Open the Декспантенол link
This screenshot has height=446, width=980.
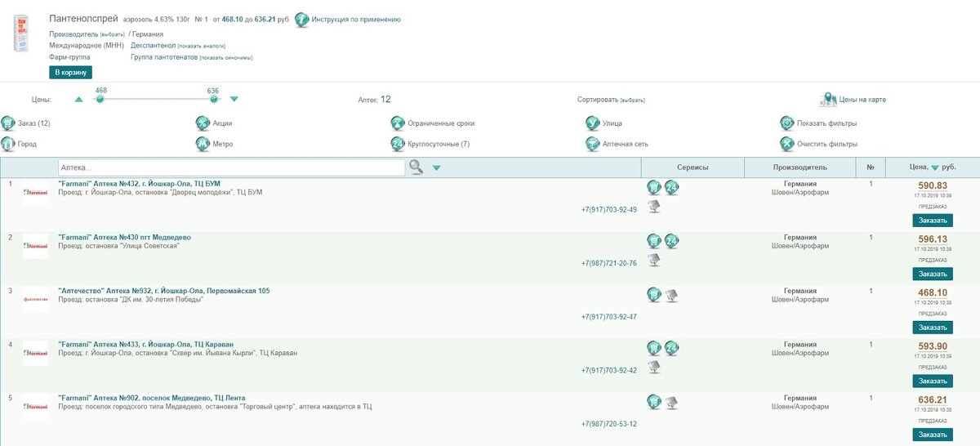[153, 46]
